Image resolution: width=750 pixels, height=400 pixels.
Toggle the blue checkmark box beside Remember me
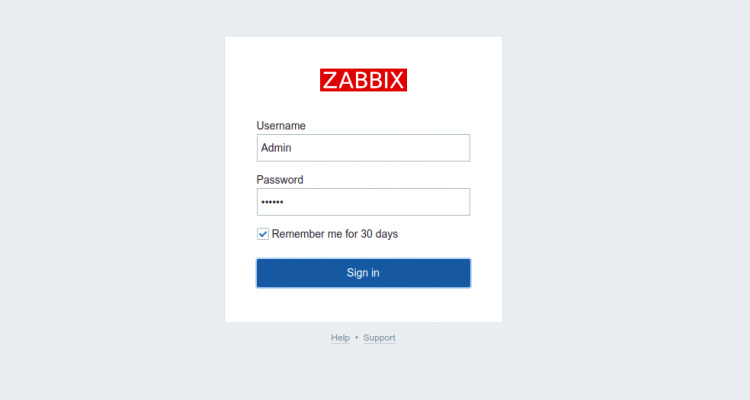click(263, 234)
